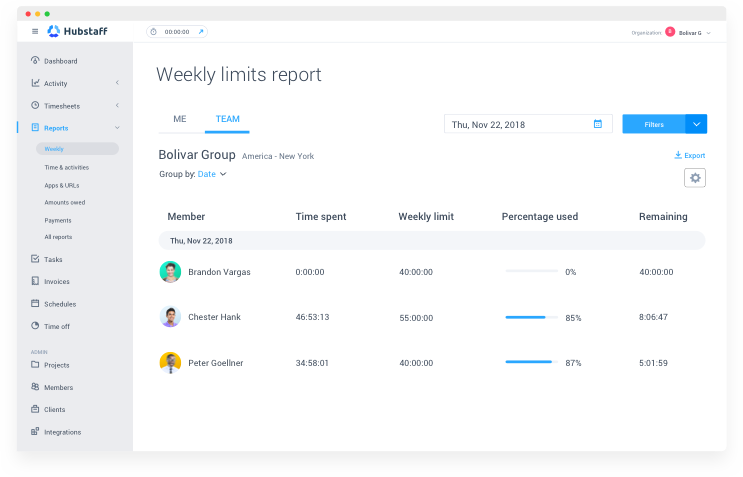Switch to the ME tab

coord(180,119)
